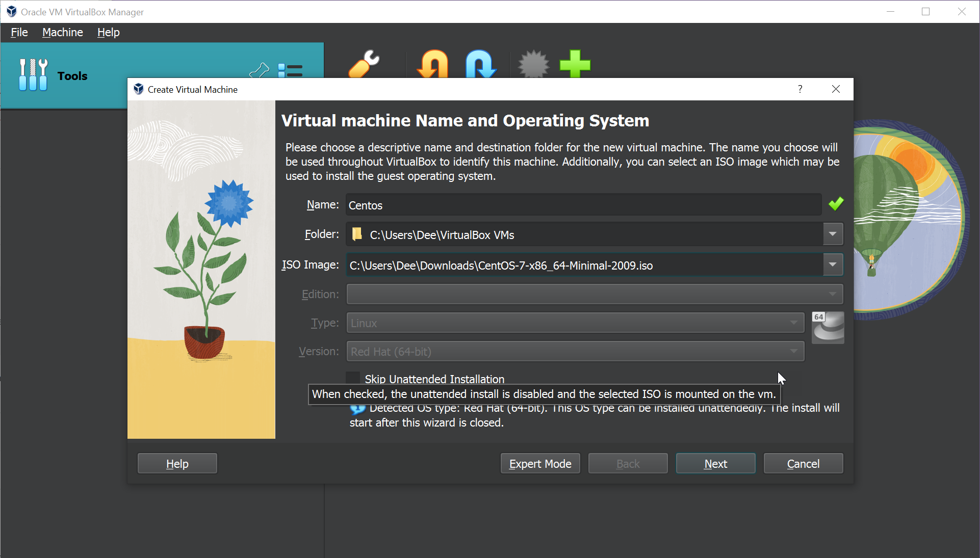
Task: Click the 64-bit OS type thumbnail toggle
Action: [x=827, y=328]
